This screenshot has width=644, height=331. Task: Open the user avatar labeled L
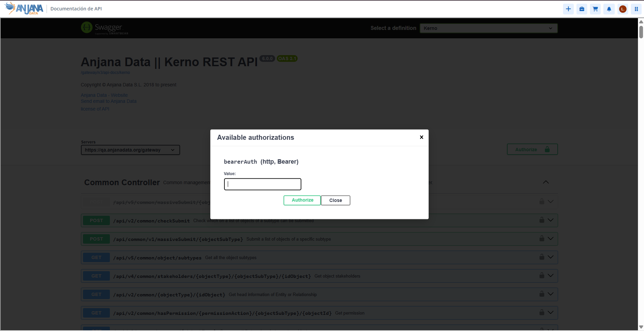[623, 9]
